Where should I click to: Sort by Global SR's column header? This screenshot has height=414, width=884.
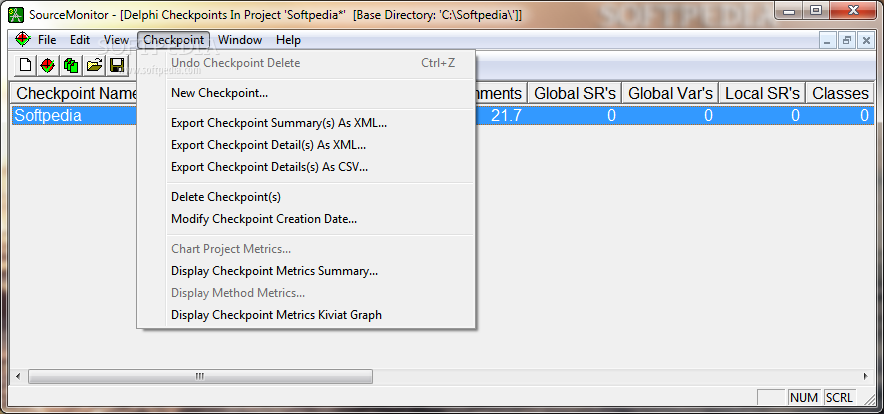point(574,93)
